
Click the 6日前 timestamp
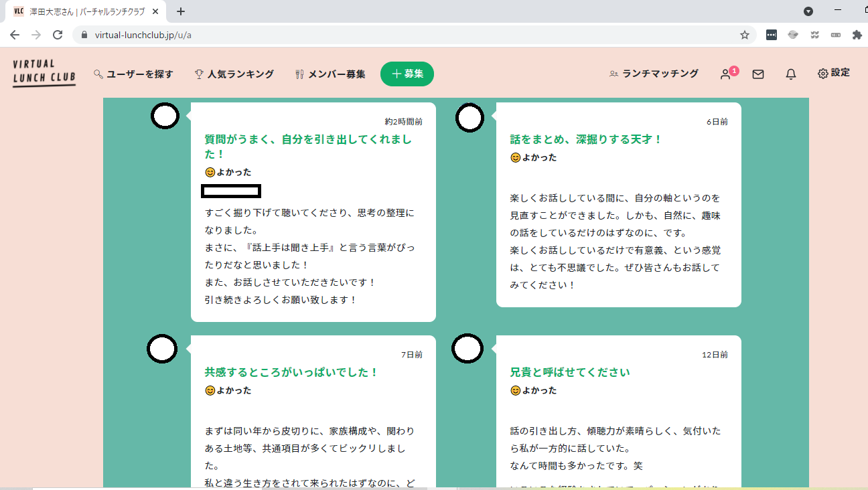tap(717, 122)
